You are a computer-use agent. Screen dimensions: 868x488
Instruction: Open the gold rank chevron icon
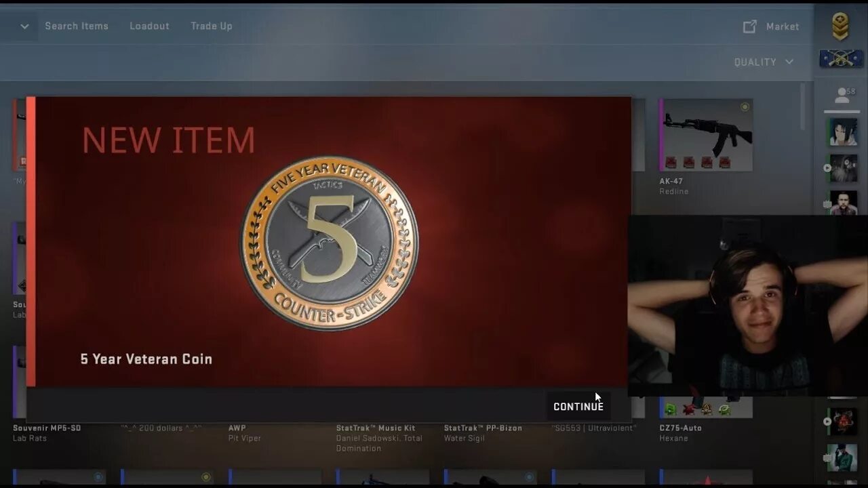click(x=841, y=26)
